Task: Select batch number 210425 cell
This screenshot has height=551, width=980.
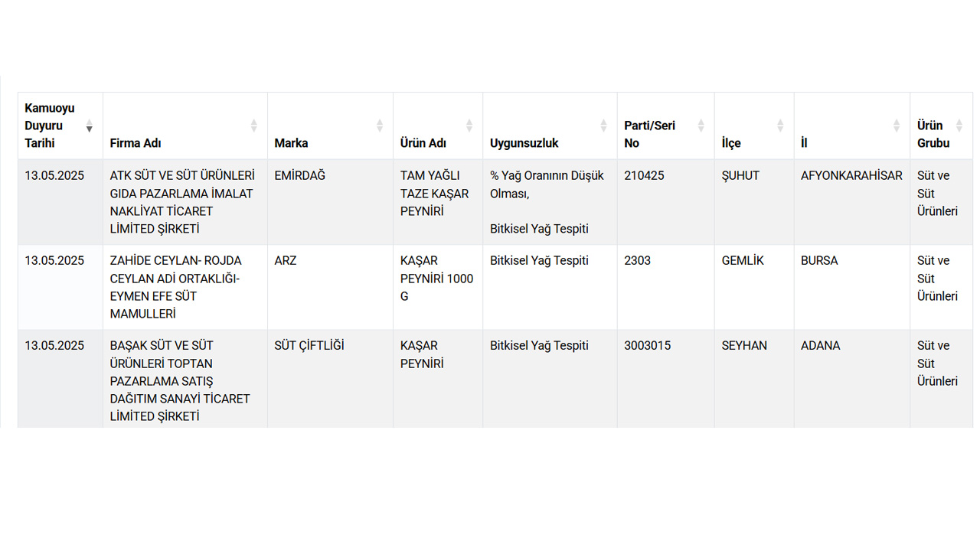Action: [644, 176]
